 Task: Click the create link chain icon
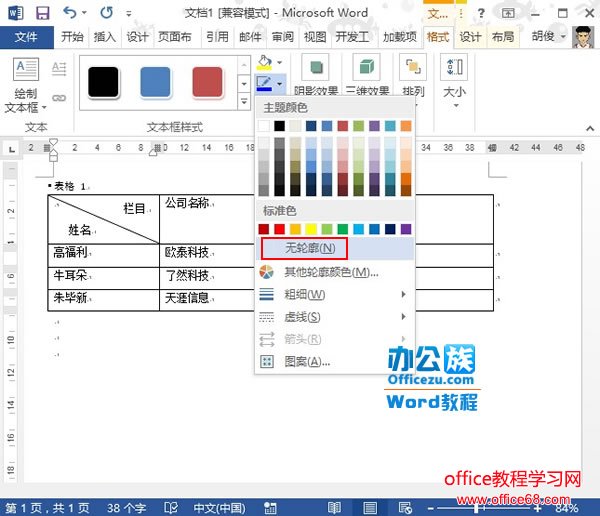(59, 98)
